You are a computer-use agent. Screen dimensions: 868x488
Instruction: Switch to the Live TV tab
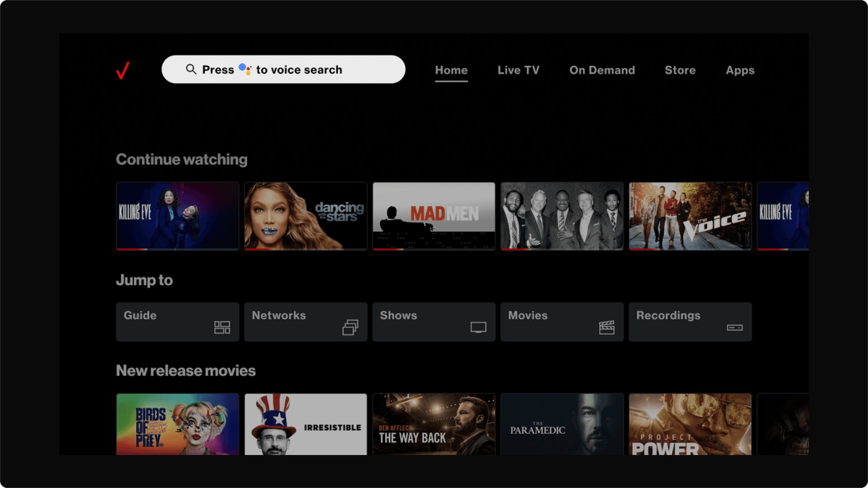pyautogui.click(x=519, y=70)
